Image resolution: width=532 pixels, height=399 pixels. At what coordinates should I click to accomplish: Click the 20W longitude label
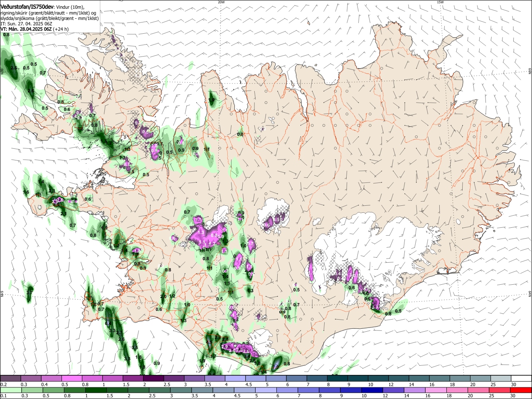pyautogui.click(x=221, y=2)
